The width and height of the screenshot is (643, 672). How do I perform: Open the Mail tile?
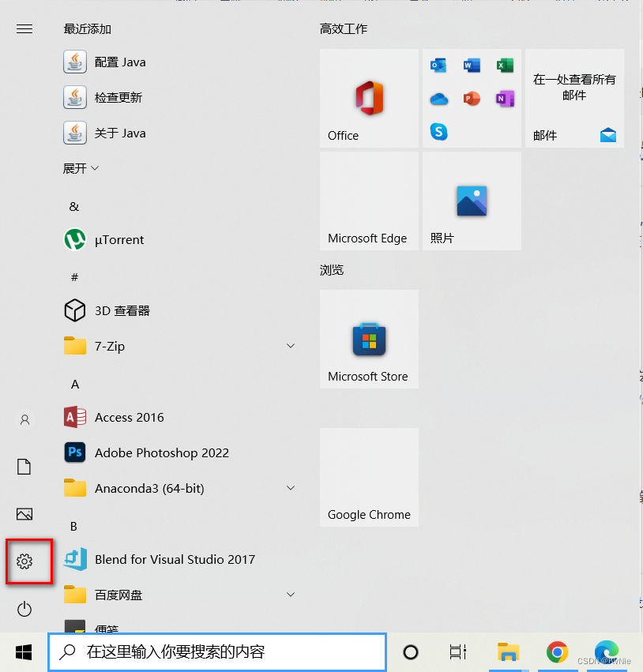(x=574, y=98)
